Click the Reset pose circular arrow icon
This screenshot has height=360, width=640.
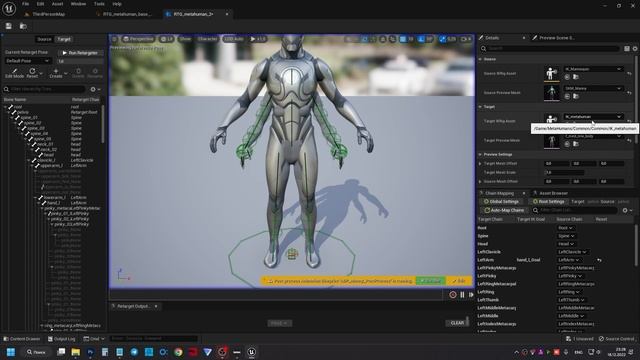coord(32,71)
